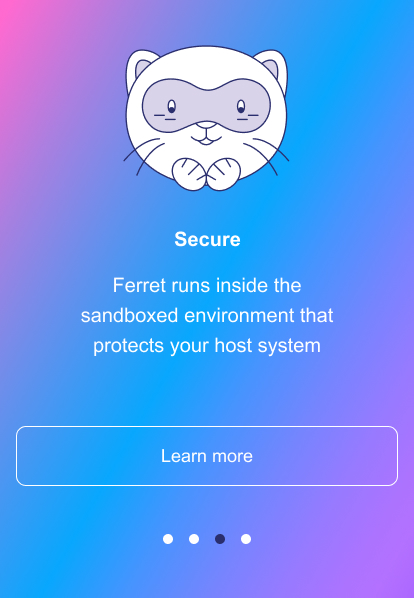Click the ferret's left ear

[140, 67]
